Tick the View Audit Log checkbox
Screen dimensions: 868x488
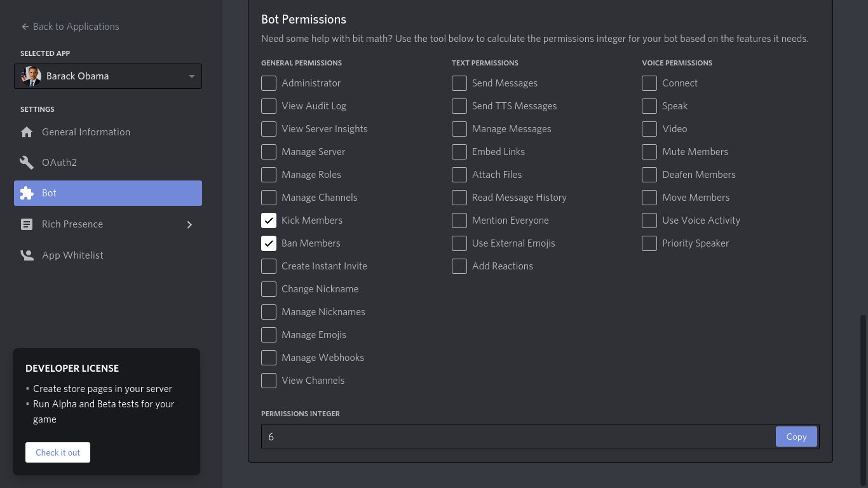[x=269, y=106]
